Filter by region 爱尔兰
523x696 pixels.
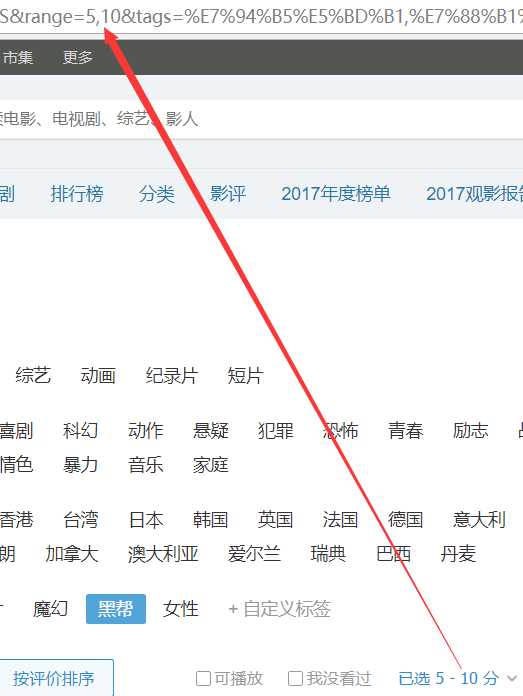coord(254,554)
